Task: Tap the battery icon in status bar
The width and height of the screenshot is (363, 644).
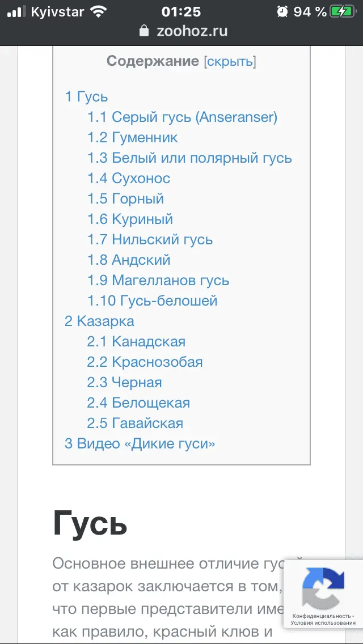Action: (343, 11)
